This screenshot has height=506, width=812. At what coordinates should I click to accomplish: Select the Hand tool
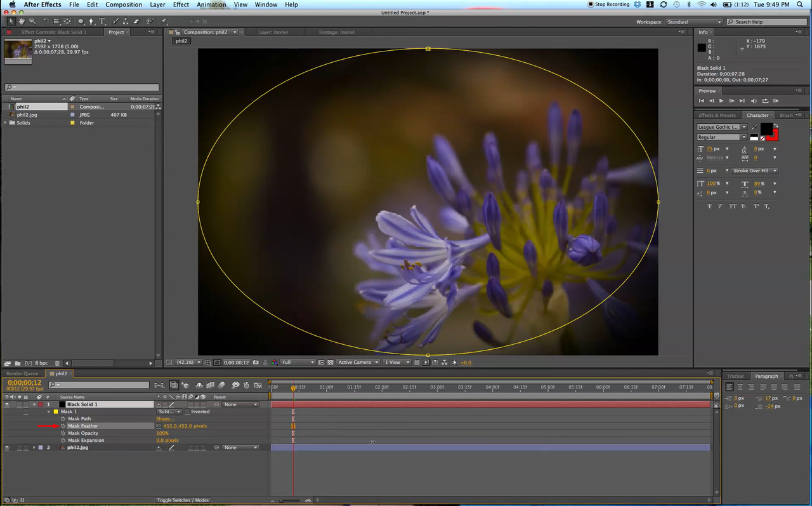pos(22,21)
